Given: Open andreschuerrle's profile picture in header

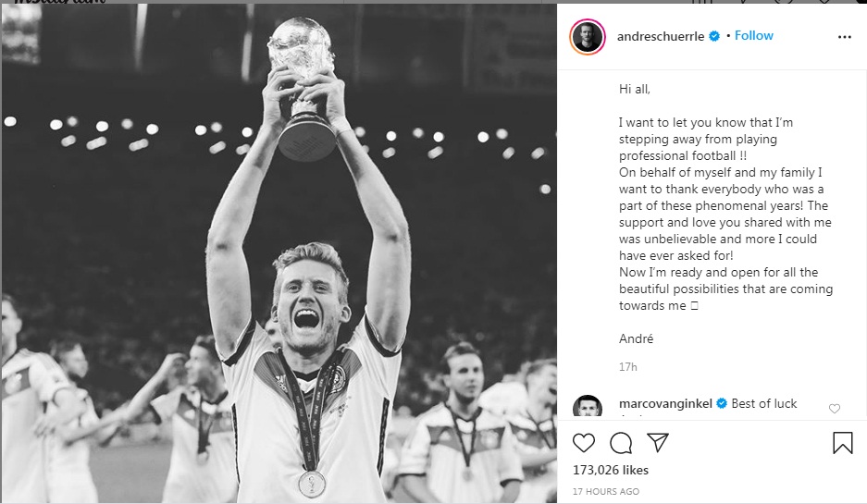Looking at the screenshot, I should [588, 37].
